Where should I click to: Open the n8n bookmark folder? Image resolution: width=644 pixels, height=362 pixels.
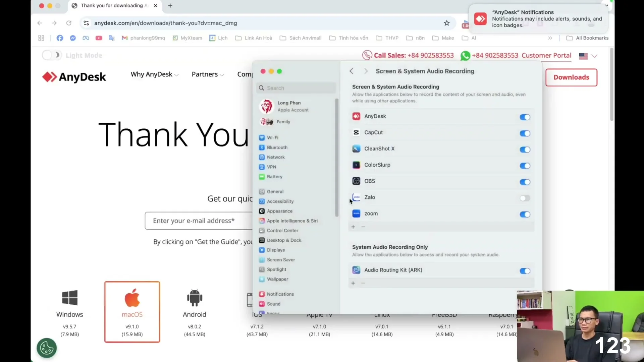tap(415, 38)
